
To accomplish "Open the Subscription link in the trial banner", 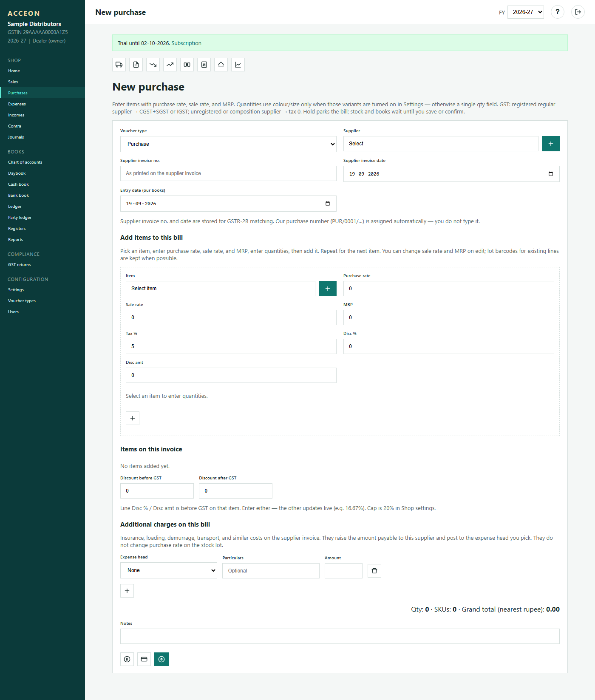I will coord(187,43).
